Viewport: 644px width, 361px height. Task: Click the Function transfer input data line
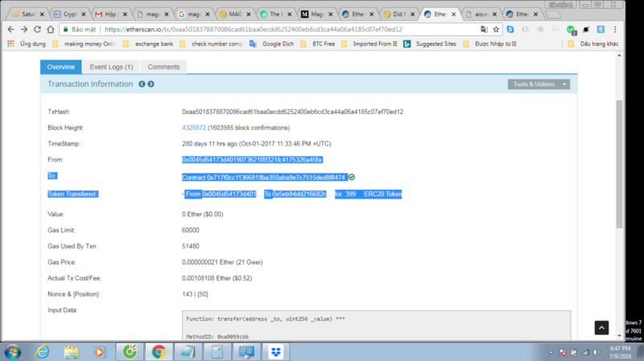click(266, 318)
